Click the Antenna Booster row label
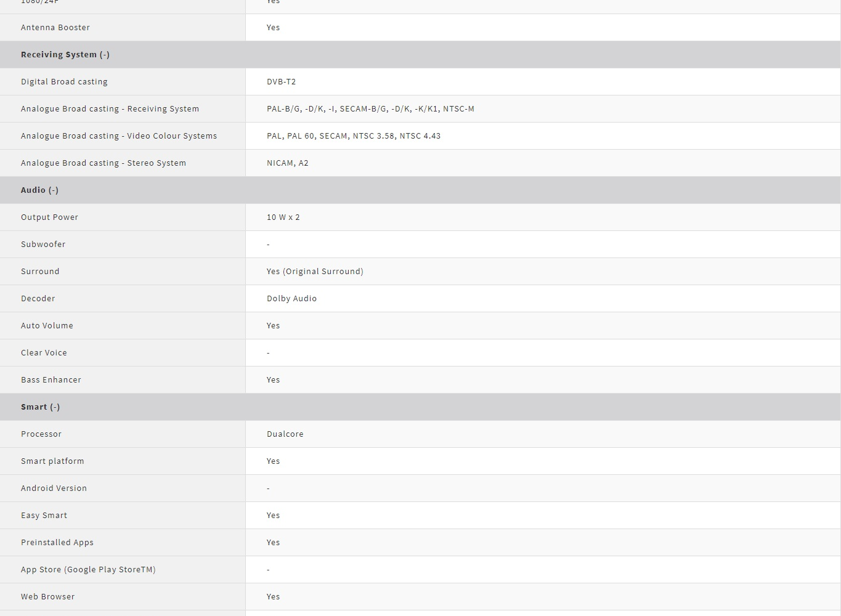 pyautogui.click(x=55, y=28)
